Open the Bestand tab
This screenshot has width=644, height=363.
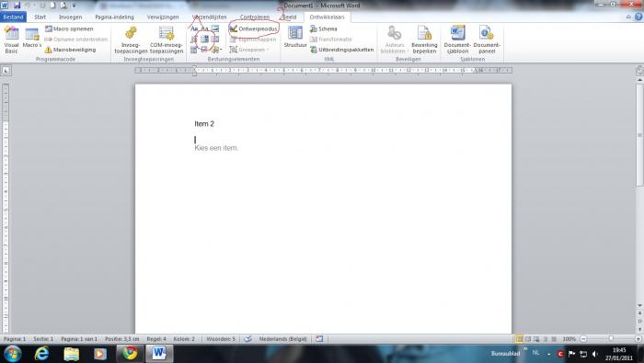click(x=13, y=17)
